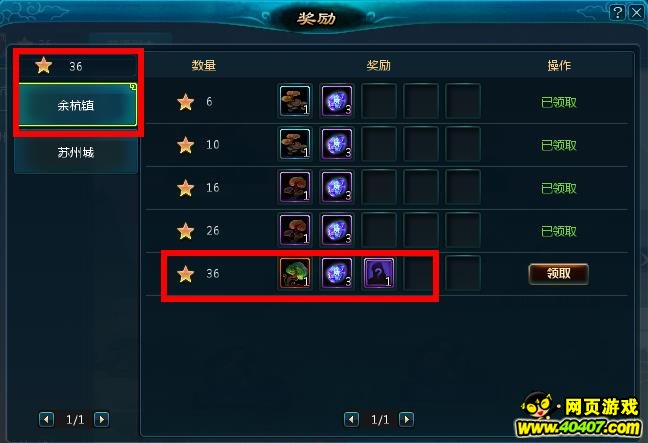The image size is (648, 443).
Task: Click the blue gem in 26-star row
Action: [x=337, y=230]
